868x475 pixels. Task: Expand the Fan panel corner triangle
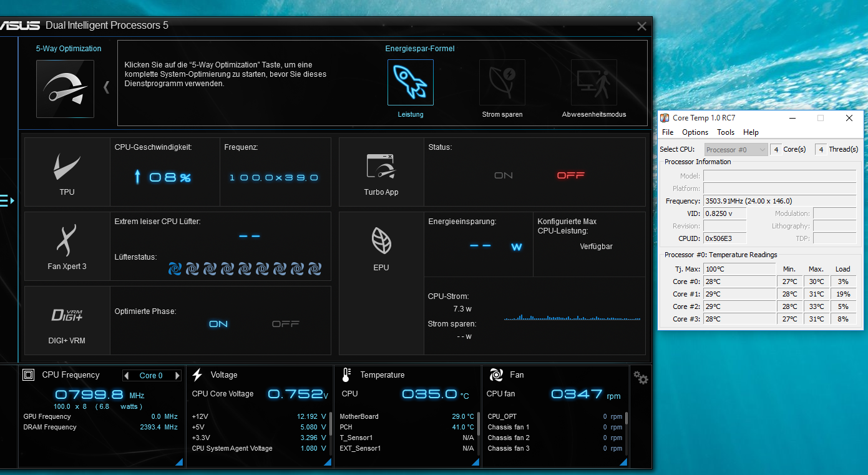(623, 462)
